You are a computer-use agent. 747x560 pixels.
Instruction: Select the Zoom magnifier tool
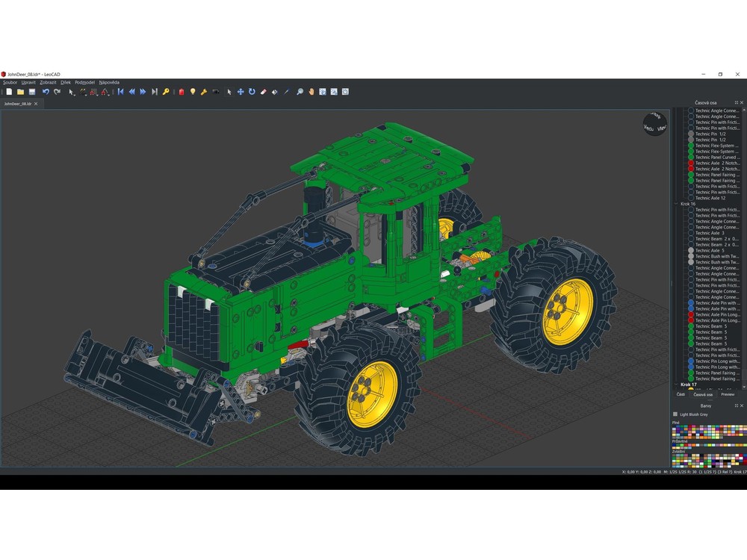pyautogui.click(x=298, y=90)
